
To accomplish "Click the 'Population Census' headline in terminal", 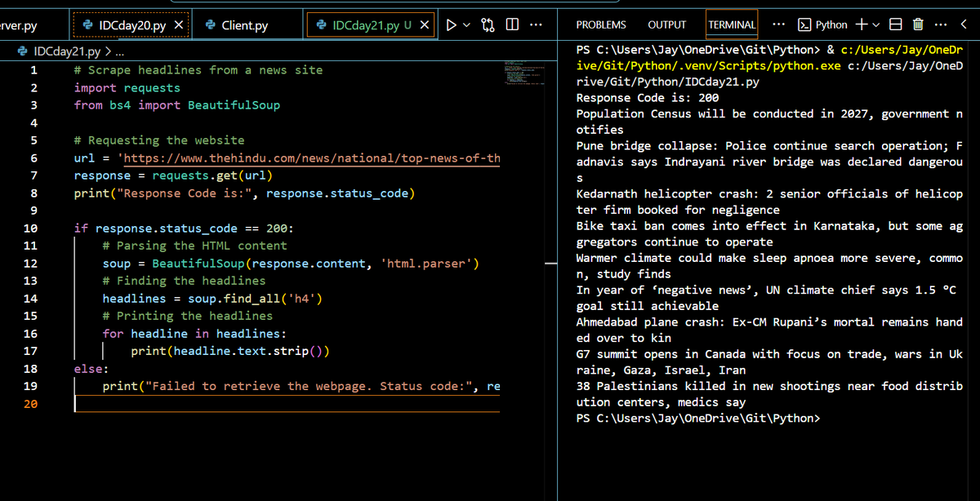I will (x=769, y=122).
